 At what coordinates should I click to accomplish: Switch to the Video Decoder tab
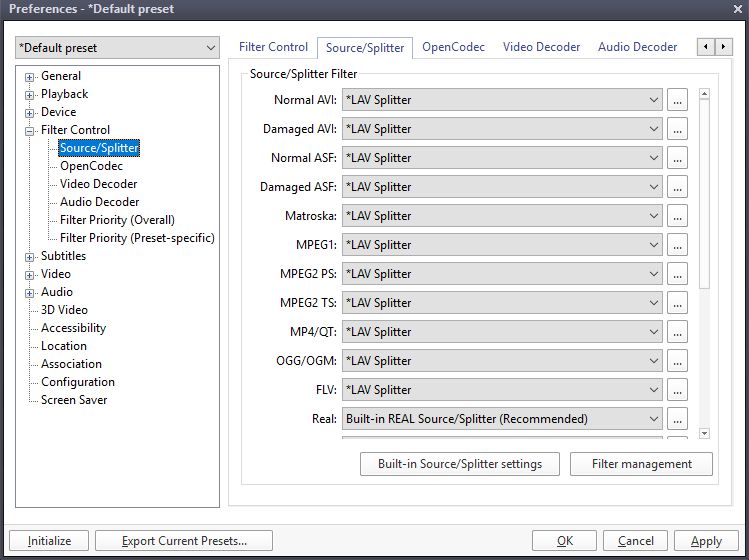[x=541, y=47]
